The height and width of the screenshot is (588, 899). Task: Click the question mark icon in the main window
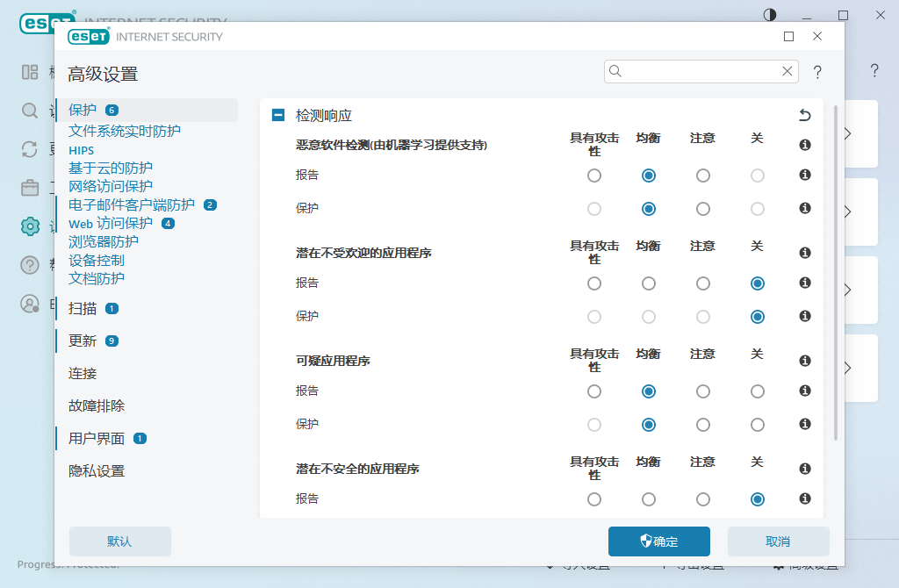(874, 70)
